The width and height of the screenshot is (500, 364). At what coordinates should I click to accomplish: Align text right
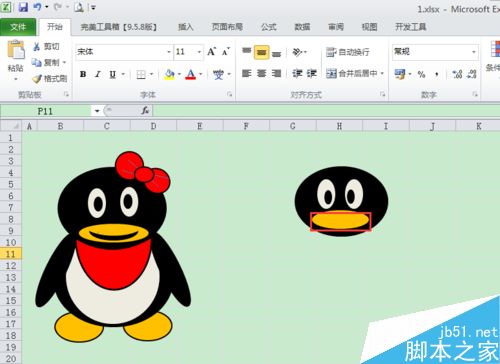click(276, 73)
